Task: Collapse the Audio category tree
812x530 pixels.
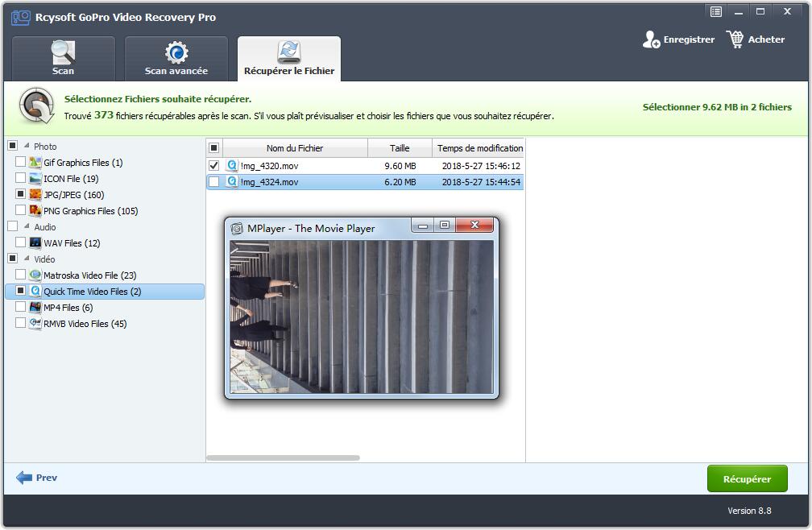Action: pyautogui.click(x=26, y=227)
